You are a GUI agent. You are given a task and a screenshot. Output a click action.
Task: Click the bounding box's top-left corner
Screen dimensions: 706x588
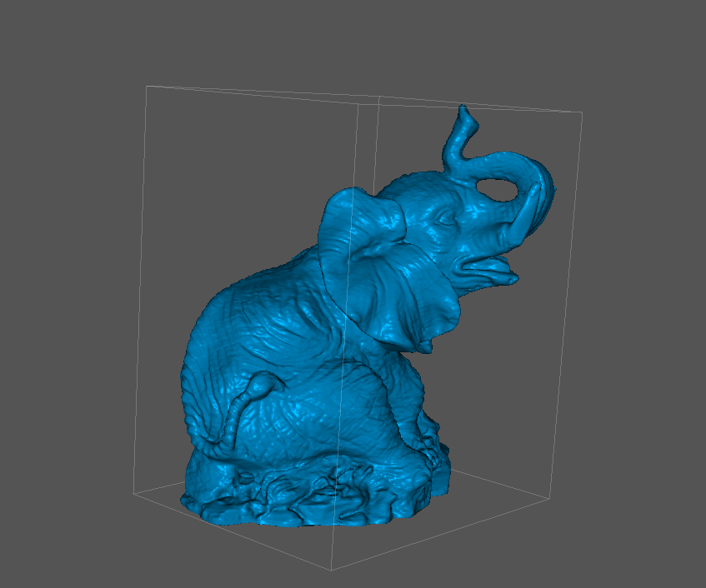[147, 86]
